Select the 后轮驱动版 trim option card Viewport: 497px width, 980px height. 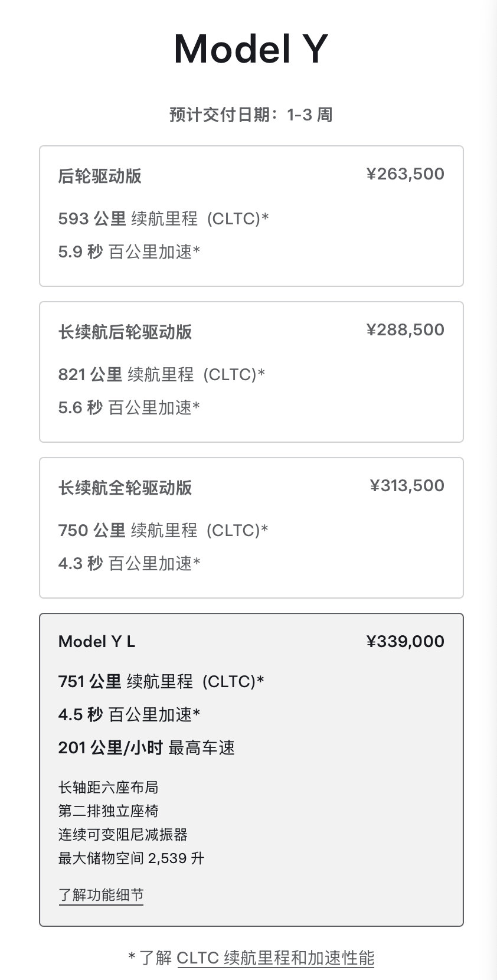(251, 216)
